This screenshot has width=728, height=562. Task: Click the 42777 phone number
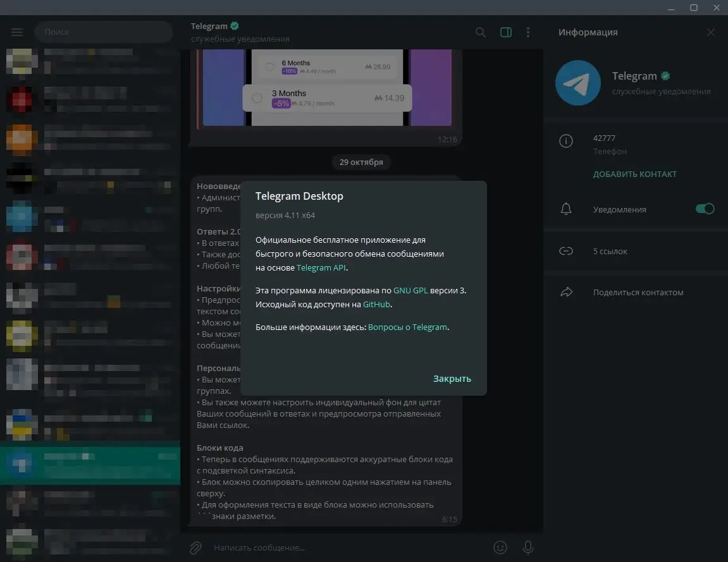click(604, 138)
